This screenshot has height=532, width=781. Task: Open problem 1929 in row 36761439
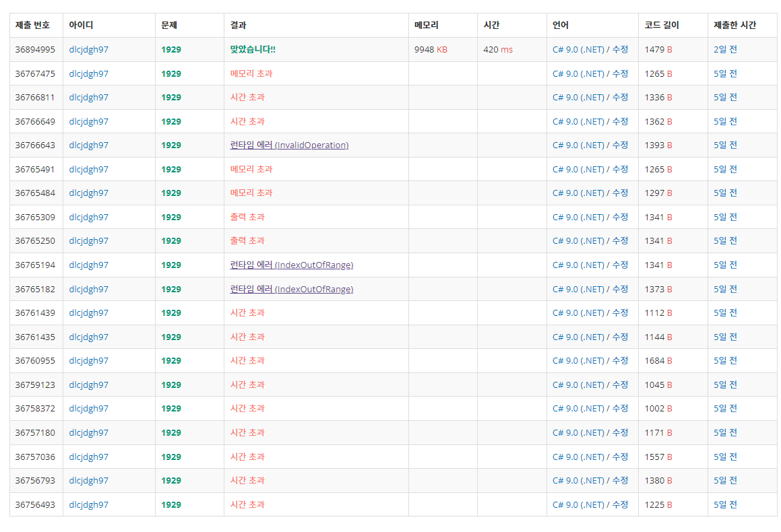tap(171, 312)
